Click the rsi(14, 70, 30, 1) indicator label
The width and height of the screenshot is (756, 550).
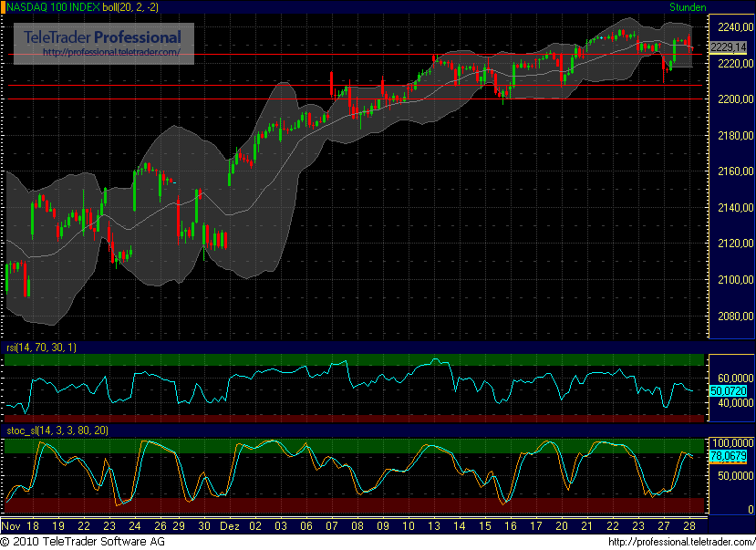(42, 348)
